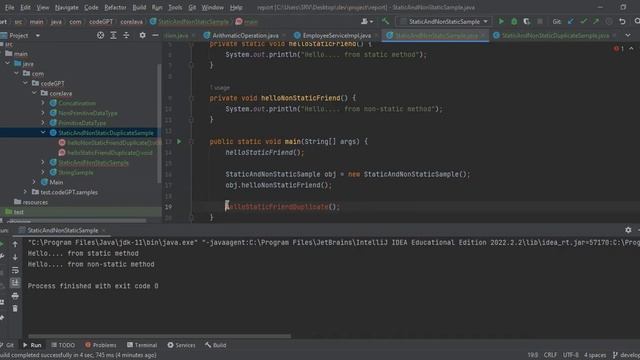Screen dimensions: 640x360
Task: Clear all Run console output with trash icon
Action: point(15,309)
